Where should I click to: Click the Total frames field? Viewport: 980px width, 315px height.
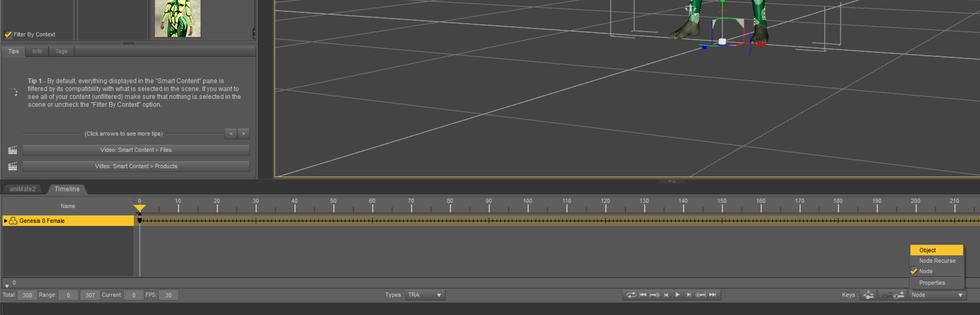pos(27,295)
